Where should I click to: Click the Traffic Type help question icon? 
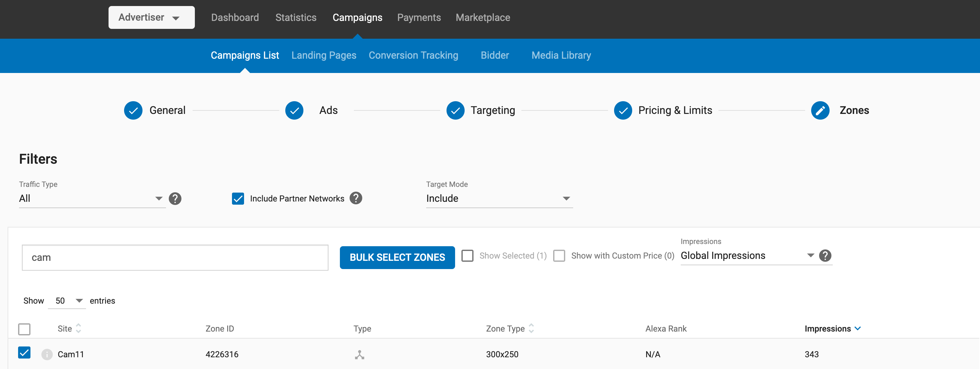click(175, 199)
